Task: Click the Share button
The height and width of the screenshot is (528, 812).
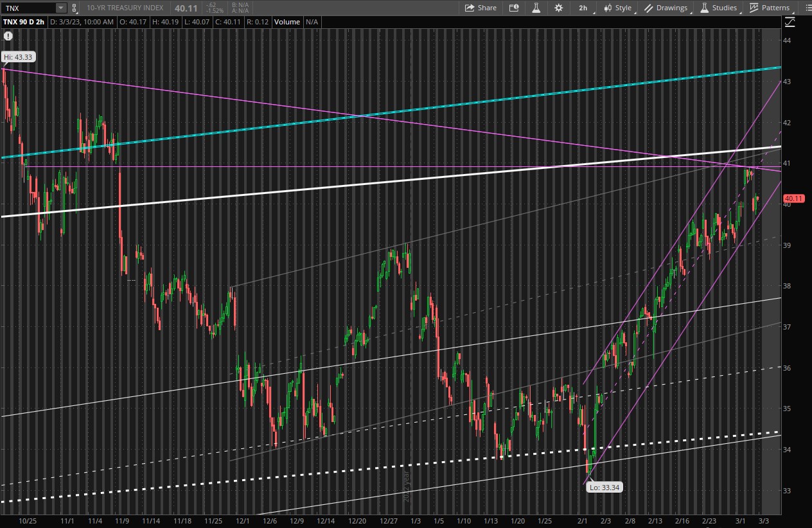Action: [481, 8]
